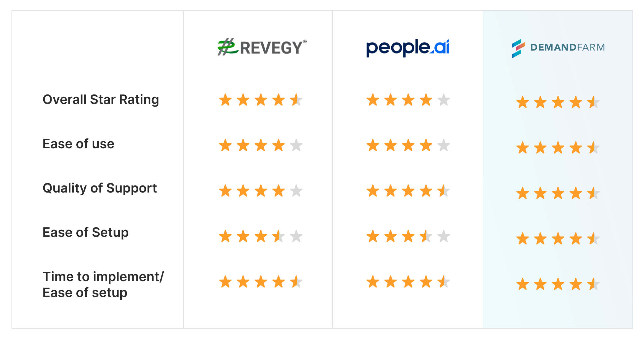Click the DemandFarm logo
The image size is (644, 339).
[x=558, y=48]
